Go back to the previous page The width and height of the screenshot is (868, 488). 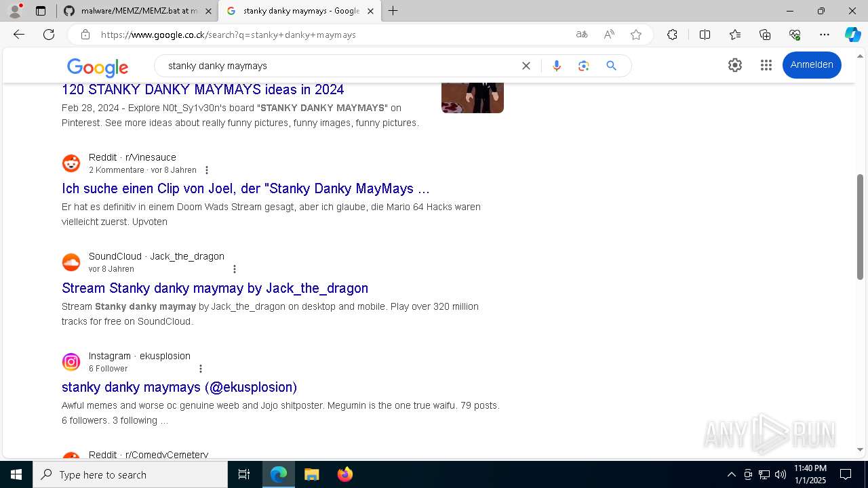click(x=19, y=35)
